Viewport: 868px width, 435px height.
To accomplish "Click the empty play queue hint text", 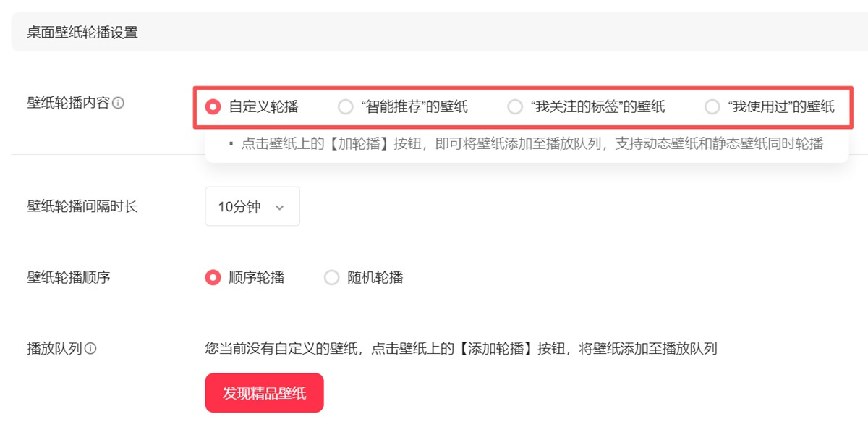I will coord(461,348).
